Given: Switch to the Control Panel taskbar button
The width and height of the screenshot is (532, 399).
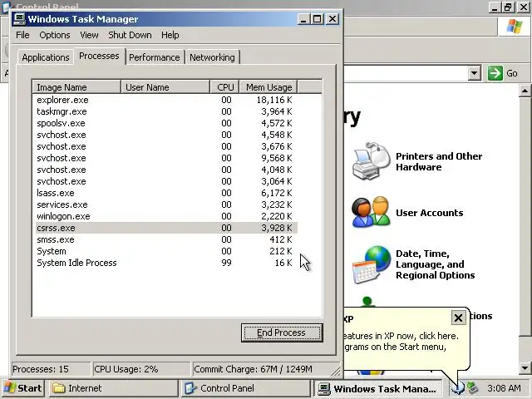Looking at the screenshot, I should click(246, 388).
